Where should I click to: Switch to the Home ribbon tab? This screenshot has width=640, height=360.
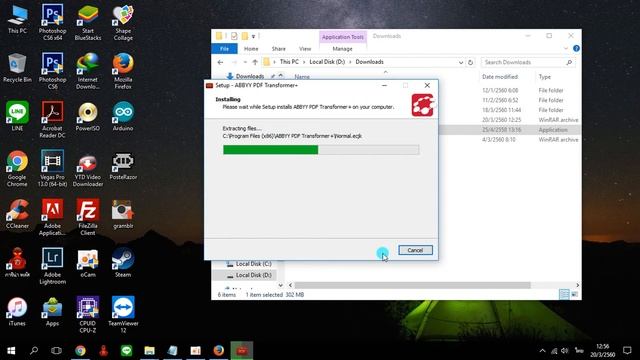pos(251,49)
